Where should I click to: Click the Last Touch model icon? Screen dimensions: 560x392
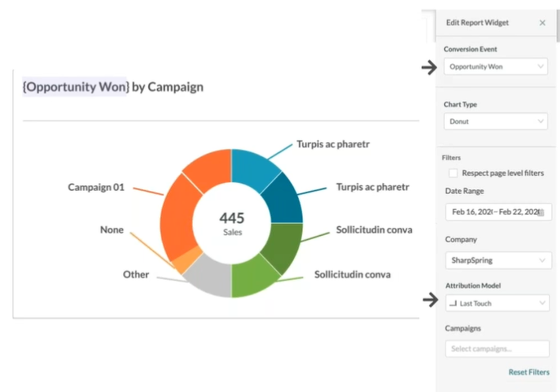453,303
